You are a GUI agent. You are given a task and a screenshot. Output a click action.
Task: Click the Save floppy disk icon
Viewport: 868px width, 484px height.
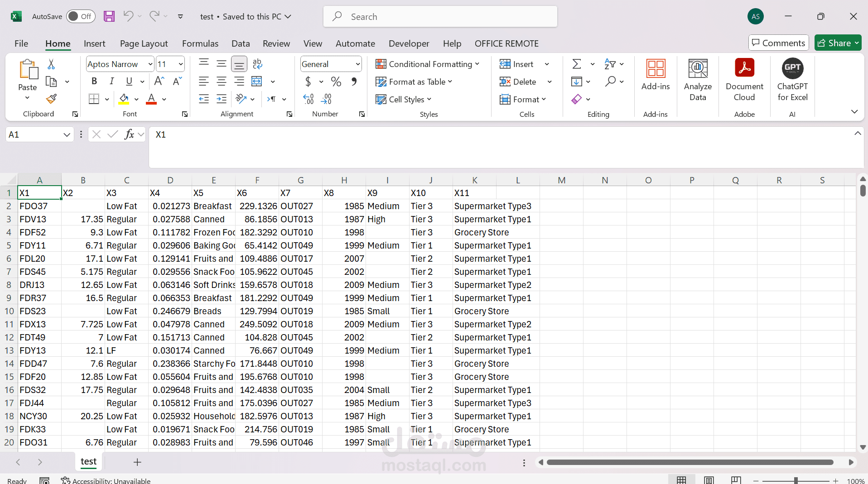coord(109,17)
